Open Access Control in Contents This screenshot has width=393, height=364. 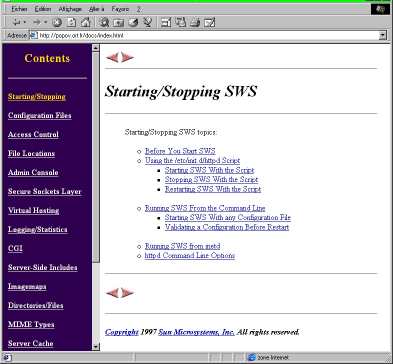33,134
